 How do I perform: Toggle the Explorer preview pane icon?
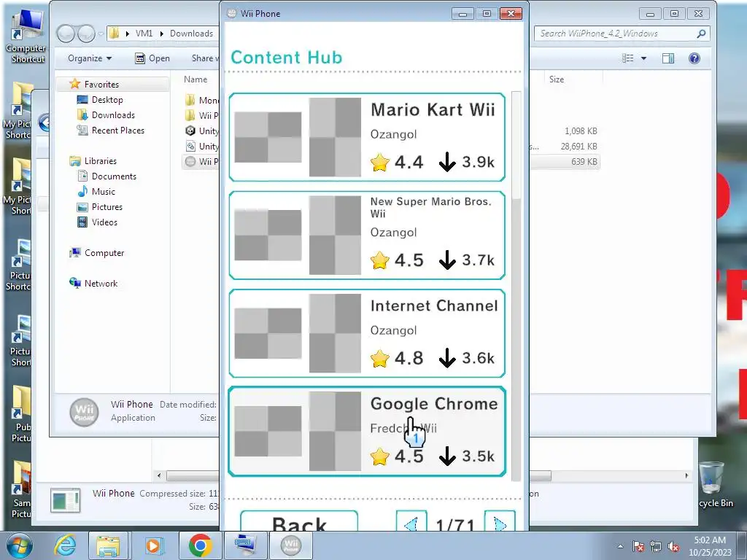[x=668, y=58]
